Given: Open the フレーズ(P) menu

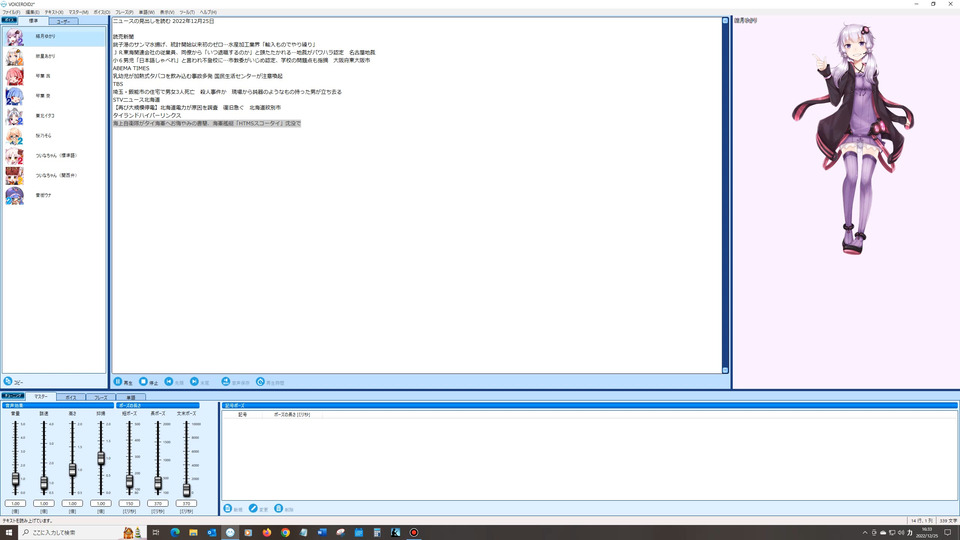Looking at the screenshot, I should coord(124,12).
